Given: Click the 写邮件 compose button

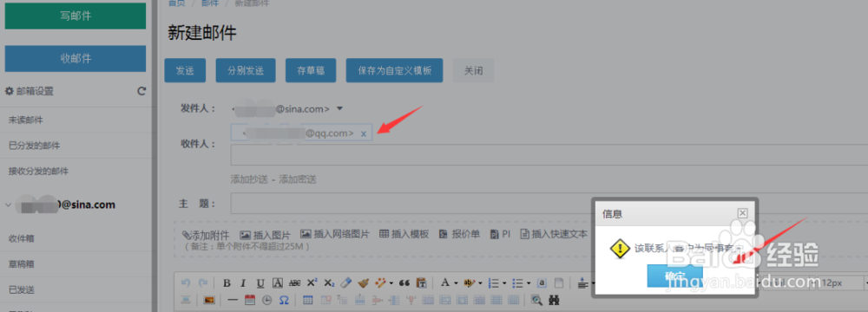Looking at the screenshot, I should (x=76, y=16).
